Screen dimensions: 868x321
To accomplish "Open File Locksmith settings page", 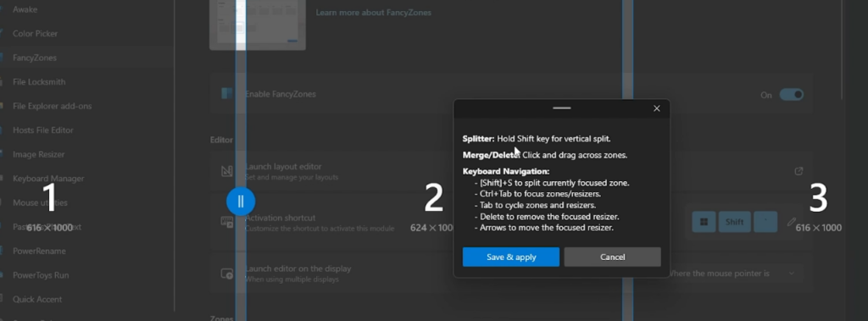I will pos(39,82).
